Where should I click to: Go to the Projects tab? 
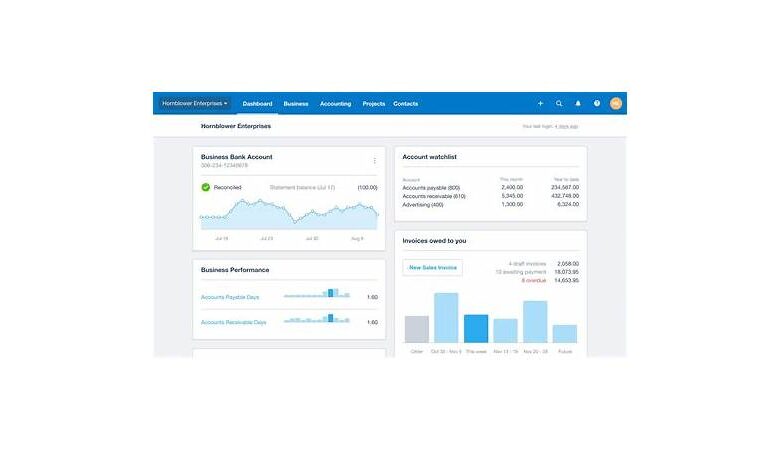374,104
